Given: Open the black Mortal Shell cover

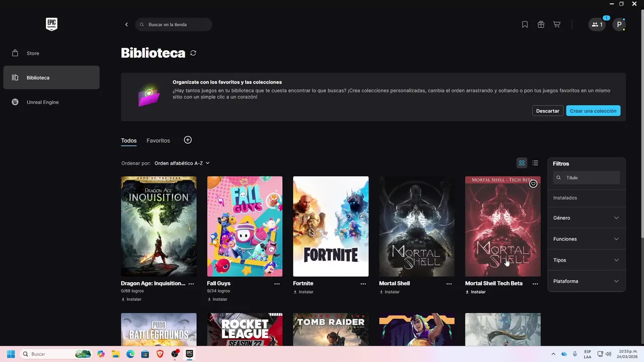Looking at the screenshot, I should (x=417, y=226).
